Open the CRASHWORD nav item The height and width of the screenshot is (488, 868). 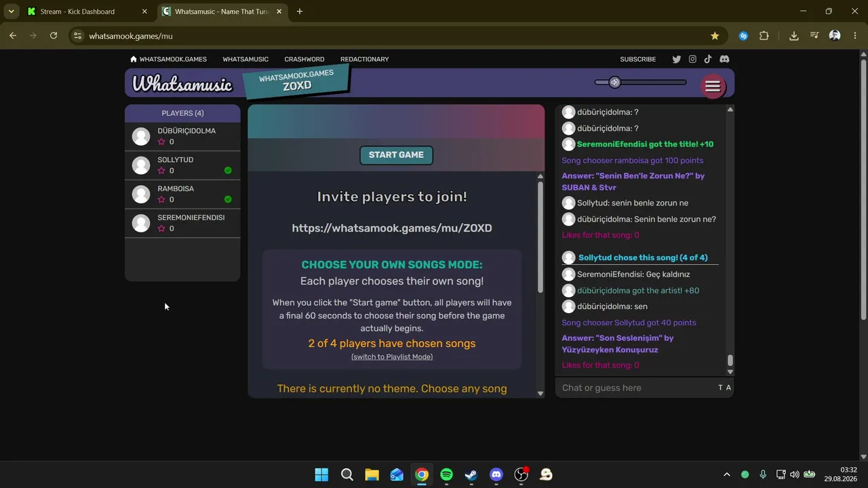click(x=304, y=59)
